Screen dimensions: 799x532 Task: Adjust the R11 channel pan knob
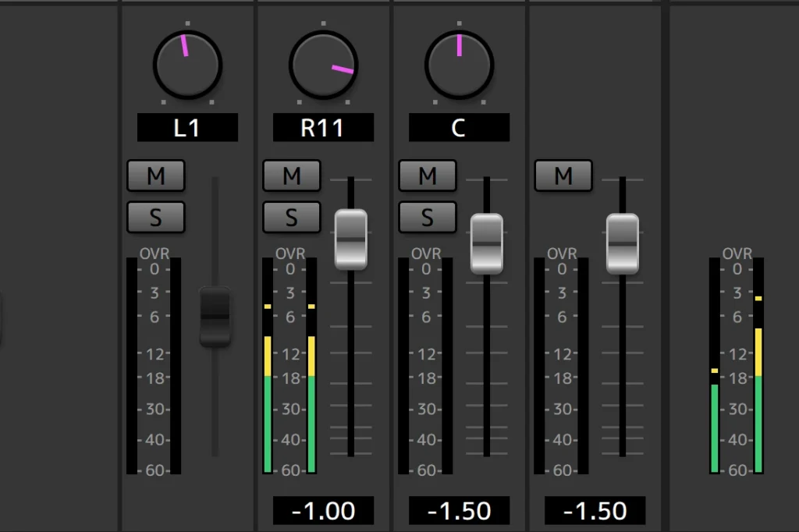coord(323,66)
